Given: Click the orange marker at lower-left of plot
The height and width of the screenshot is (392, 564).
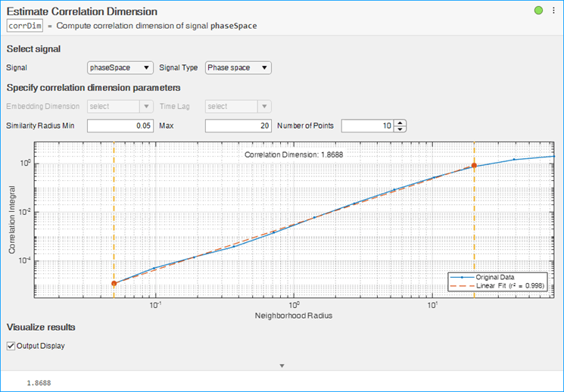Looking at the screenshot, I should point(114,284).
